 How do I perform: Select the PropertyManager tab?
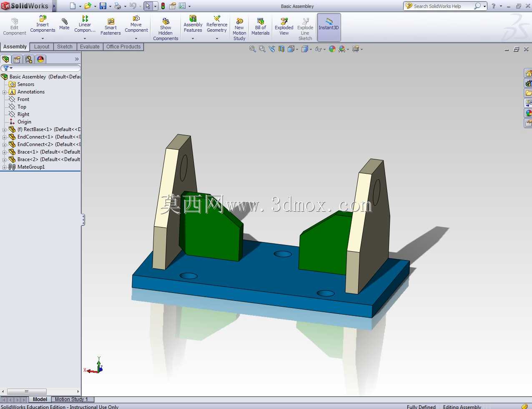tap(17, 59)
